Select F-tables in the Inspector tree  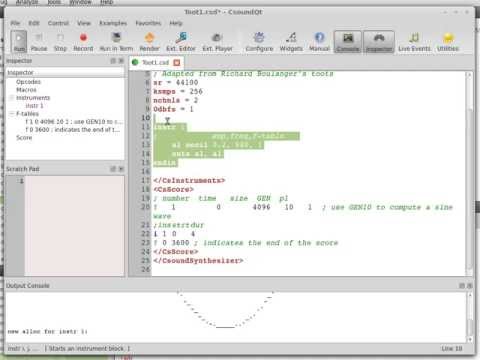[x=27, y=114]
